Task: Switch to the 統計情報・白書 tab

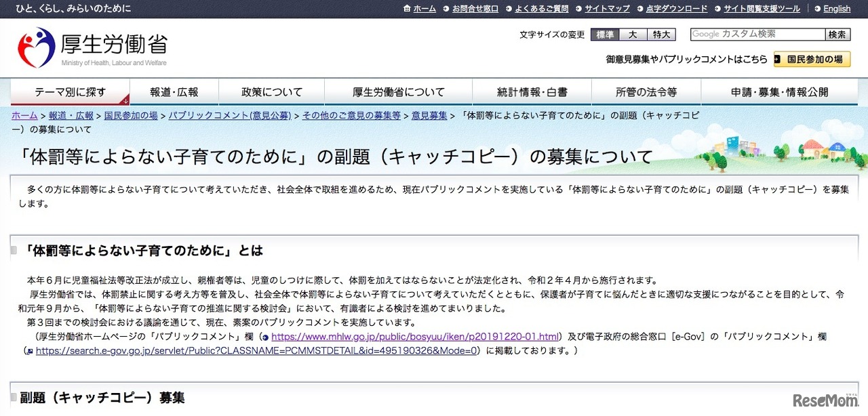Action: tap(532, 91)
